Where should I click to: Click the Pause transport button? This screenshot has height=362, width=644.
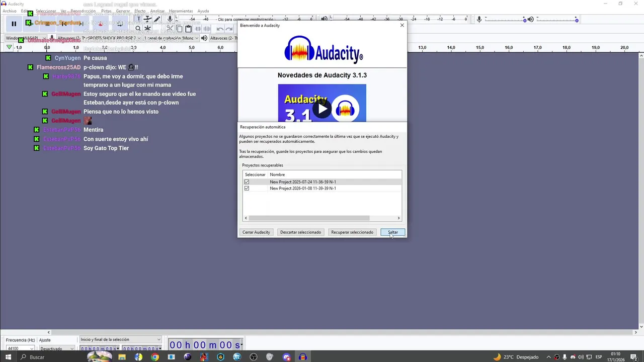coord(14,23)
